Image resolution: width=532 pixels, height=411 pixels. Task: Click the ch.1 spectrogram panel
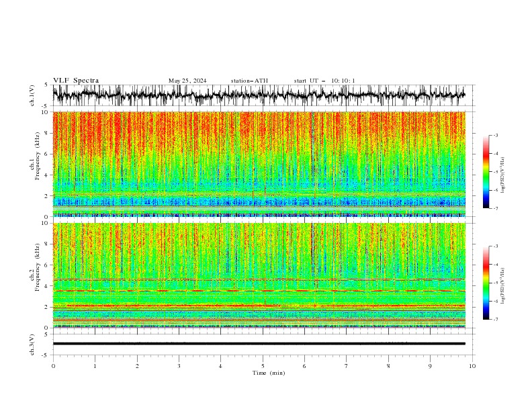pos(259,164)
